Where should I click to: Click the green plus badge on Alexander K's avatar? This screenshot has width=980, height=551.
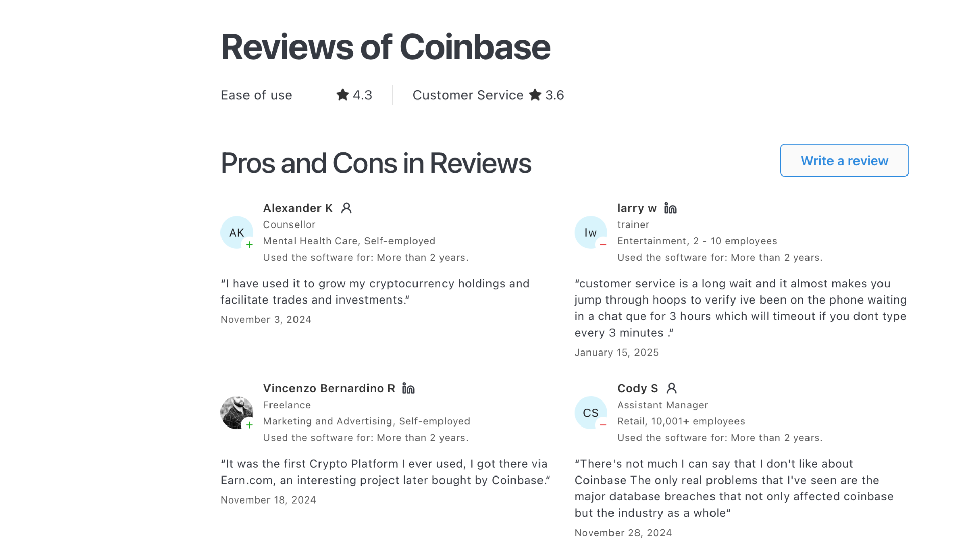(249, 245)
